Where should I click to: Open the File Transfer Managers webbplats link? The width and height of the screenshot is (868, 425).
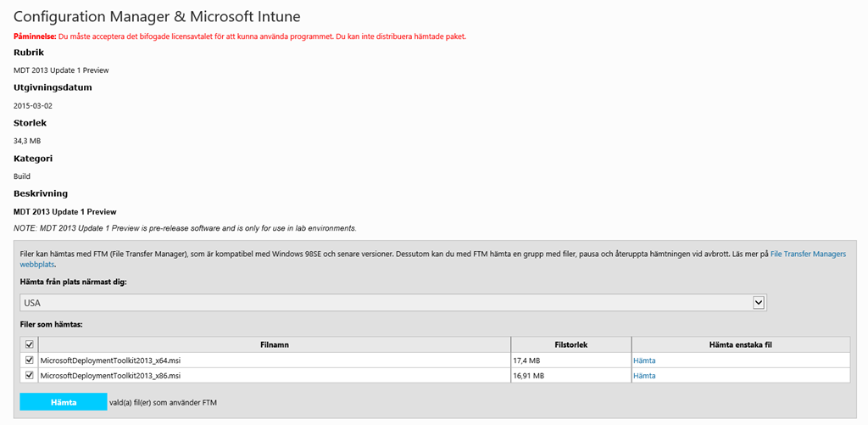[808, 254]
